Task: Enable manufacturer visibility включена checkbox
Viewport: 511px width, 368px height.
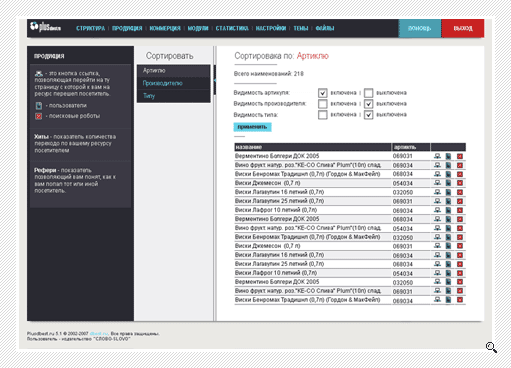Action: tap(322, 104)
